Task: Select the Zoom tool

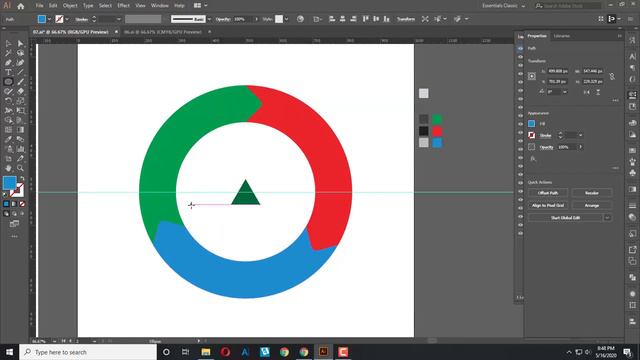Action: (x=20, y=168)
